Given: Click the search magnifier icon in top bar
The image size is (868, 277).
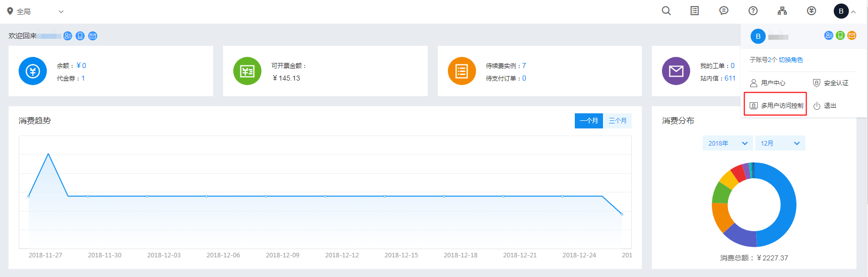Looking at the screenshot, I should point(666,11).
